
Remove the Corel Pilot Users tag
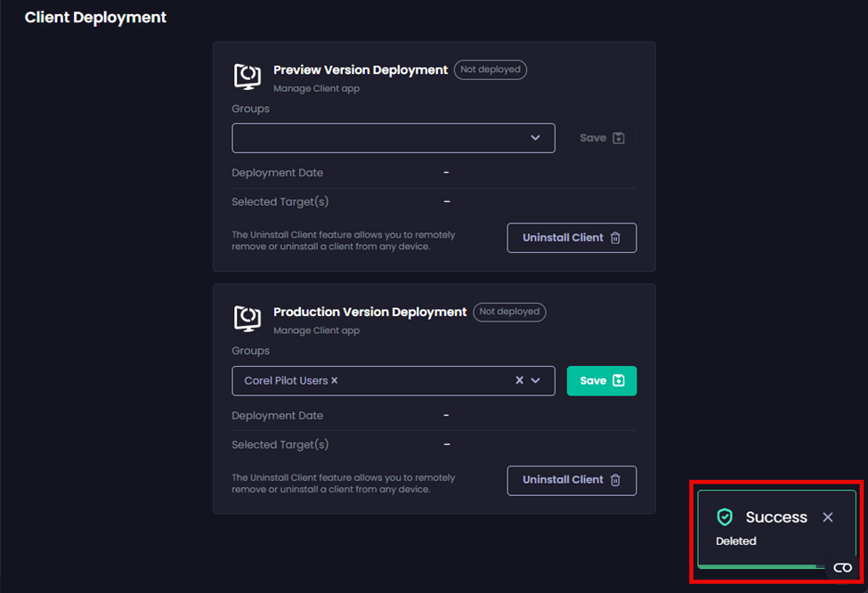[335, 381]
